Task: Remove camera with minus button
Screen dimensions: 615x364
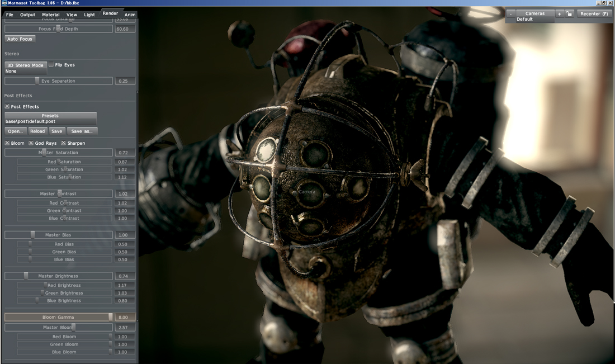Action: click(510, 14)
